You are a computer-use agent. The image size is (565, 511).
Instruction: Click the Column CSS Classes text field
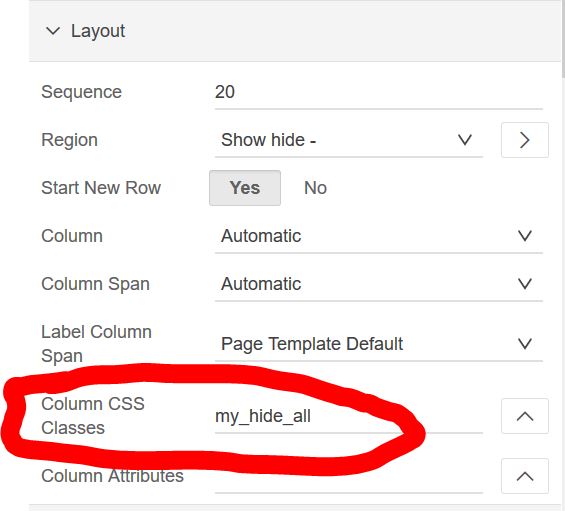pyautogui.click(x=348, y=416)
